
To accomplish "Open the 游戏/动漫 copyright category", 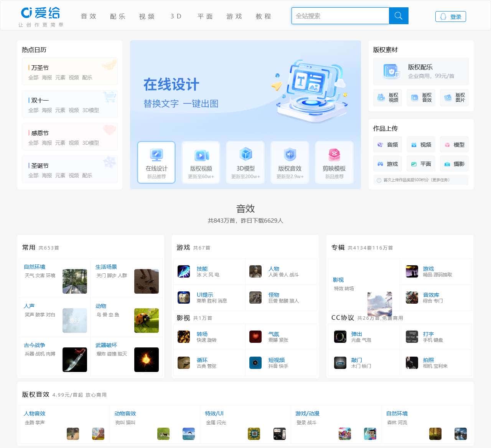I will [x=307, y=413].
